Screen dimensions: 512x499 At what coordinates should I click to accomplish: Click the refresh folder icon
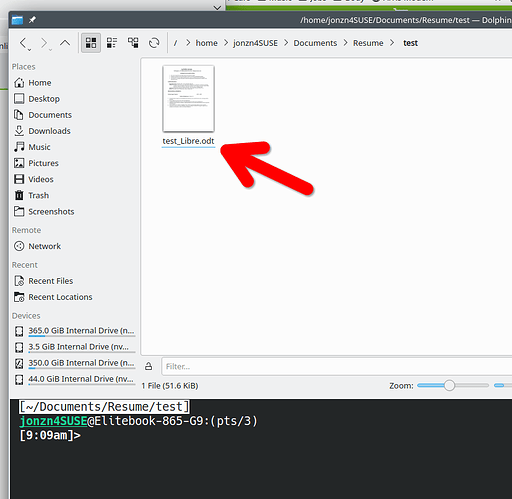(154, 43)
